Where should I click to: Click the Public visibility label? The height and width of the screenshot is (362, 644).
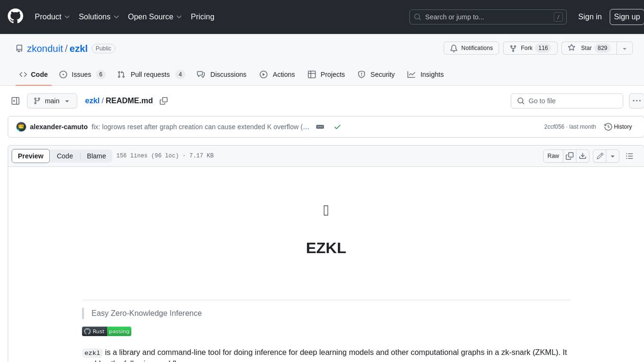[103, 48]
